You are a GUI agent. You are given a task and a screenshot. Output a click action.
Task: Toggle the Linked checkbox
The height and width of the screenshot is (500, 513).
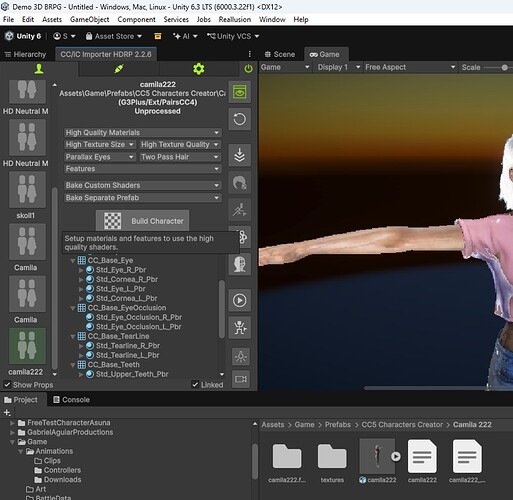[x=195, y=385]
